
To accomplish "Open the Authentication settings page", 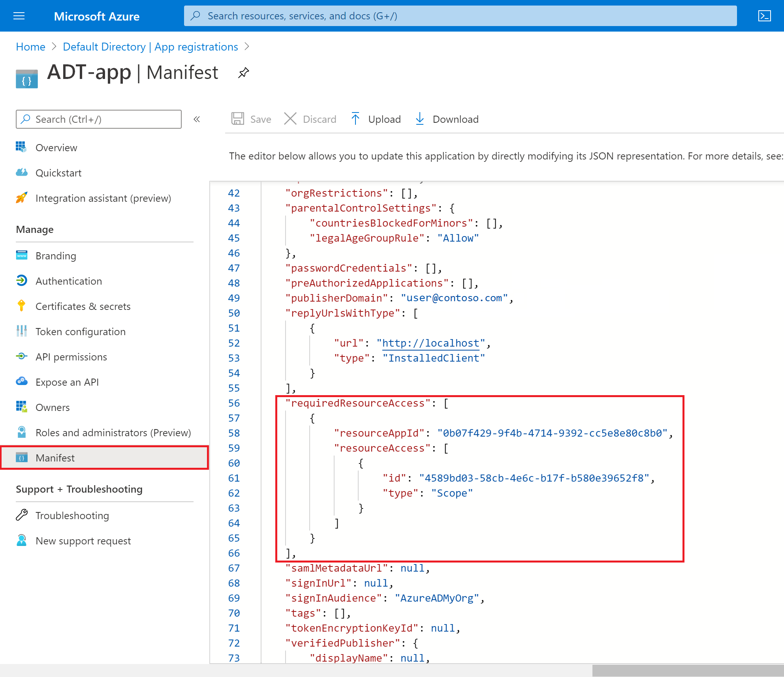I will [x=69, y=281].
